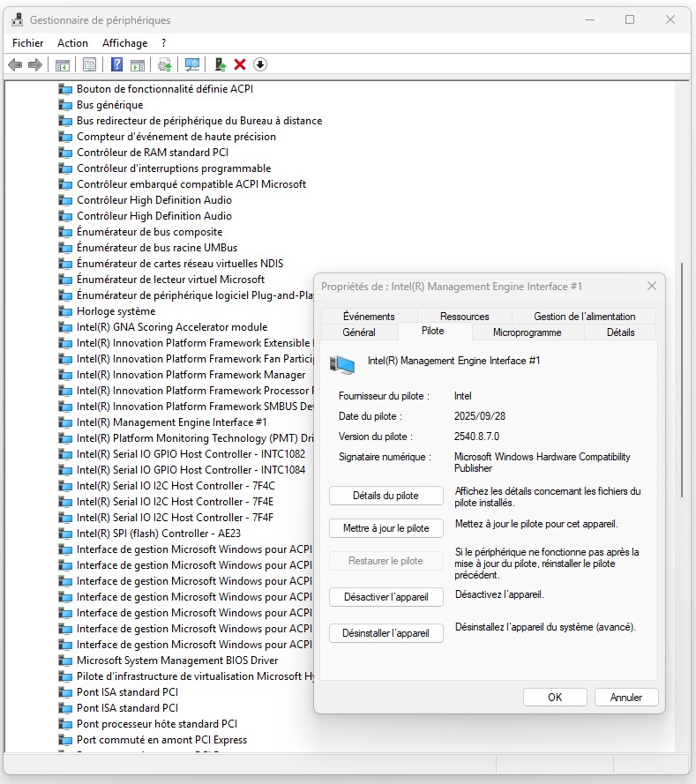696x784 pixels.
Task: Click the Détails du pilote button
Action: [x=385, y=496]
